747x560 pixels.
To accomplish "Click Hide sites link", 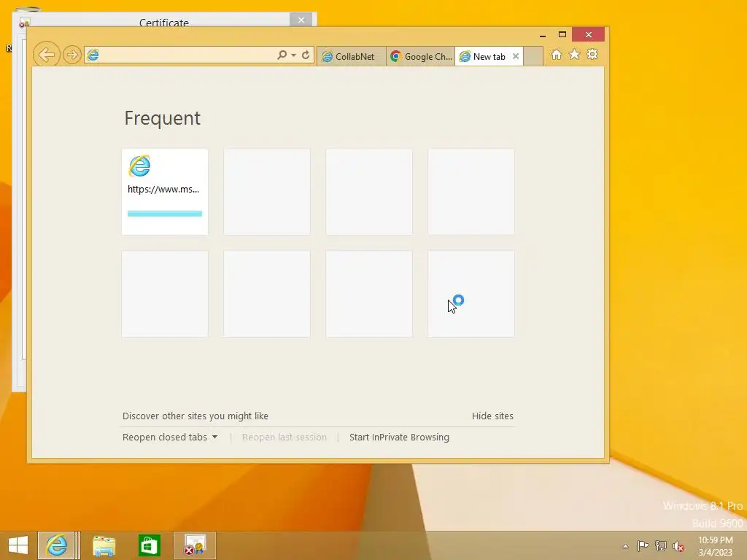I will tap(492, 416).
